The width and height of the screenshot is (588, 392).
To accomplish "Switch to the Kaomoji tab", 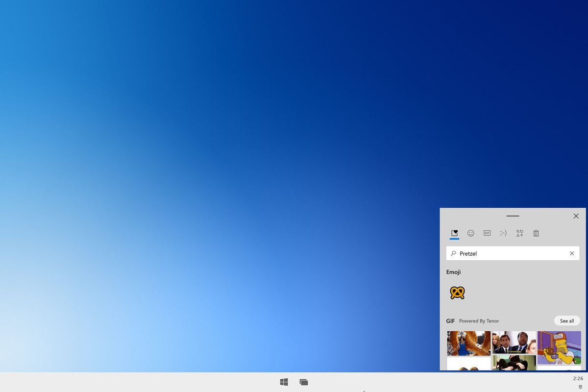I will point(503,233).
